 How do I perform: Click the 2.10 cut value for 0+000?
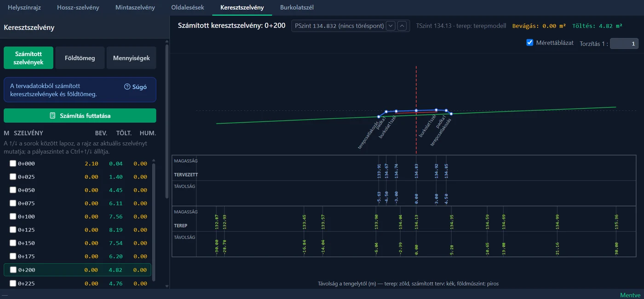coord(91,163)
